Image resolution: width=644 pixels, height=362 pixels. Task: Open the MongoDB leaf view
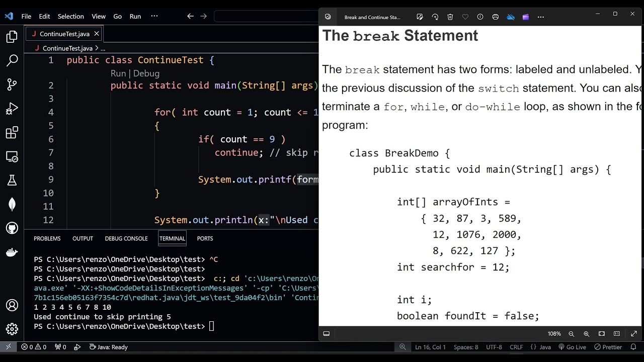click(x=12, y=204)
